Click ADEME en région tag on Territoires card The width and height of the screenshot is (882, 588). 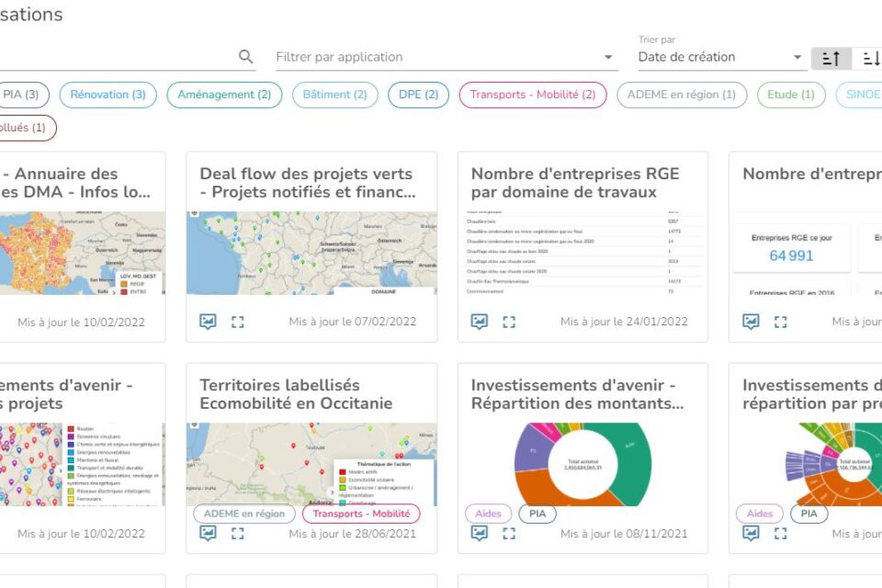coord(244,514)
